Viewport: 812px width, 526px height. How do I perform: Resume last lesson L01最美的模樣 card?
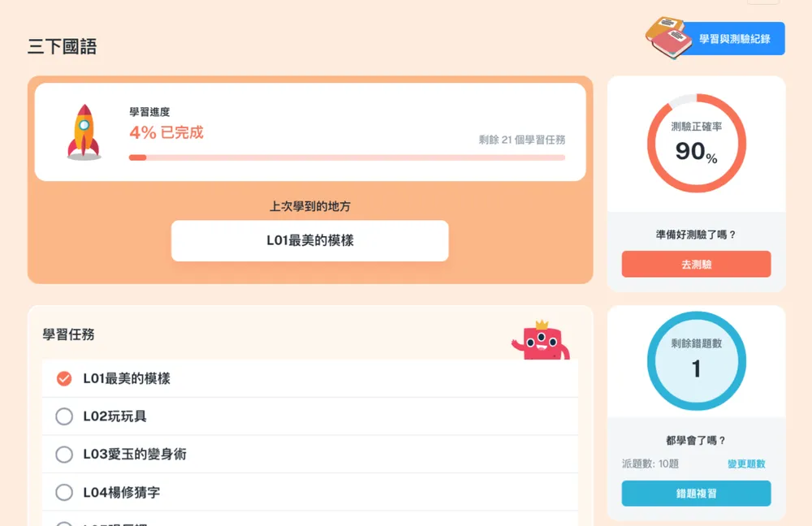click(309, 240)
